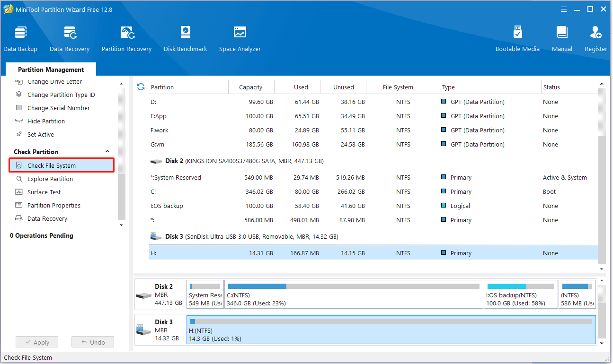The height and width of the screenshot is (364, 613).
Task: Click the Boot status cell
Action: pos(550,191)
